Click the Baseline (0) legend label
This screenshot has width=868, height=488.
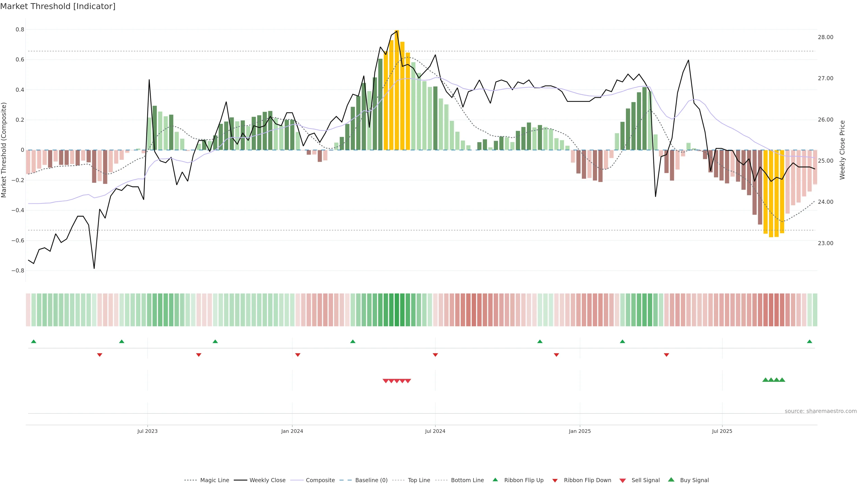[x=371, y=480]
